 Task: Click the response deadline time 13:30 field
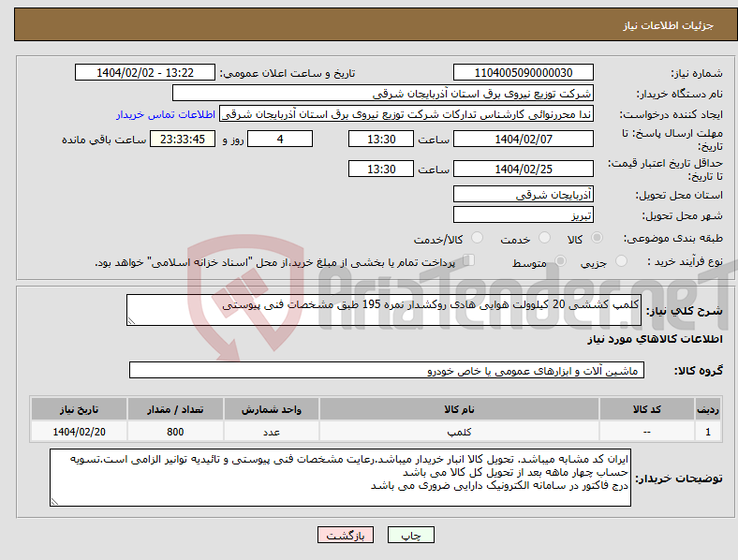tap(381, 139)
